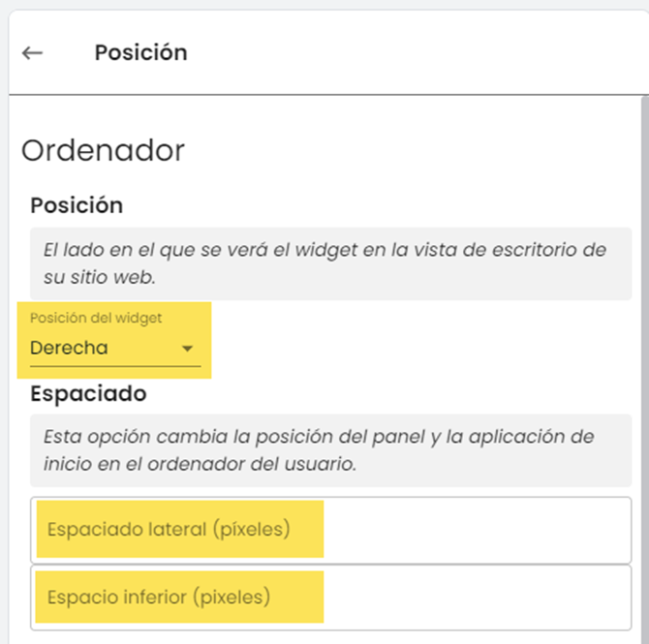649x644 pixels.
Task: Click the back arrow icon
Action: 33,53
